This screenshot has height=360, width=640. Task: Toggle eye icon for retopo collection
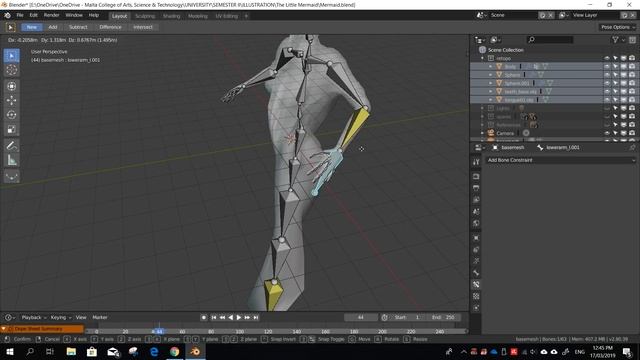pos(607,58)
